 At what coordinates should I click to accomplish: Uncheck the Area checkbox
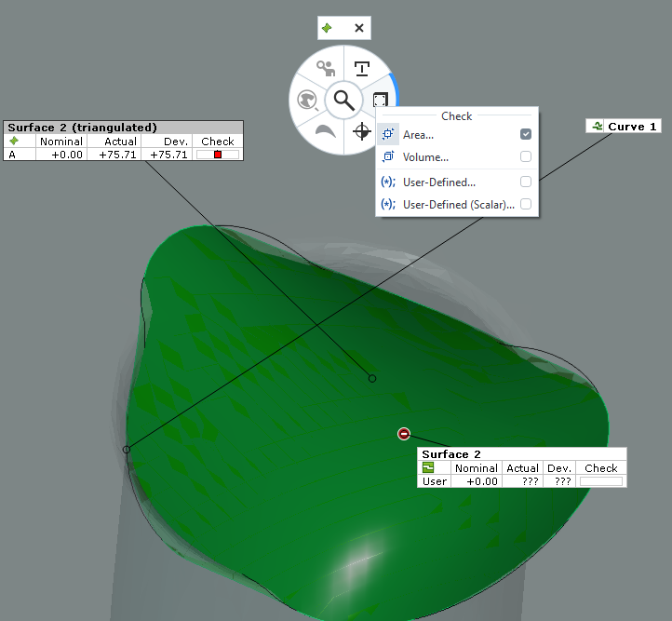click(x=526, y=134)
